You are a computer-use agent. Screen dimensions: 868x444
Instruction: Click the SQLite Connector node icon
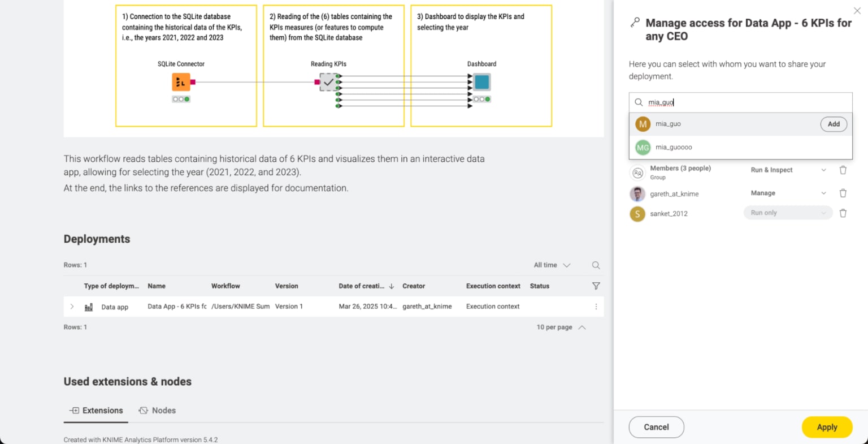point(181,83)
